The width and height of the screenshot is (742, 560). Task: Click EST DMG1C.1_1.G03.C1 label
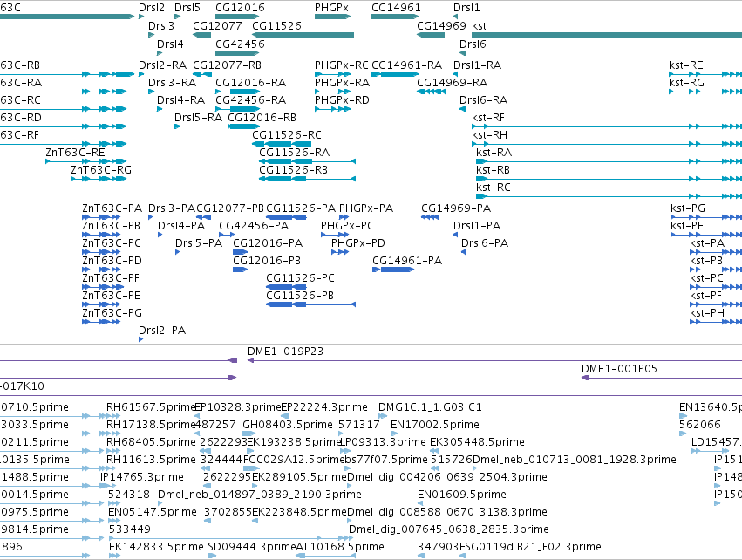430,407
